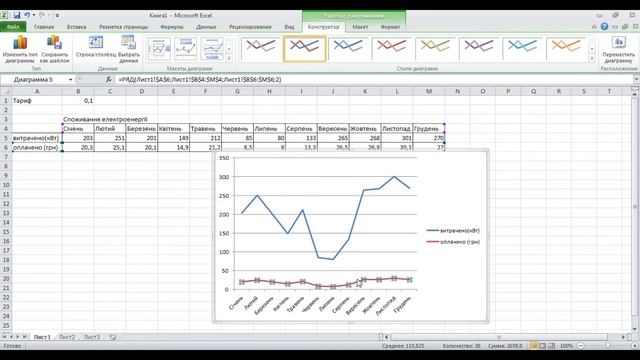Select cell A1 containing Тариф
The width and height of the screenshot is (640, 360).
(37, 100)
